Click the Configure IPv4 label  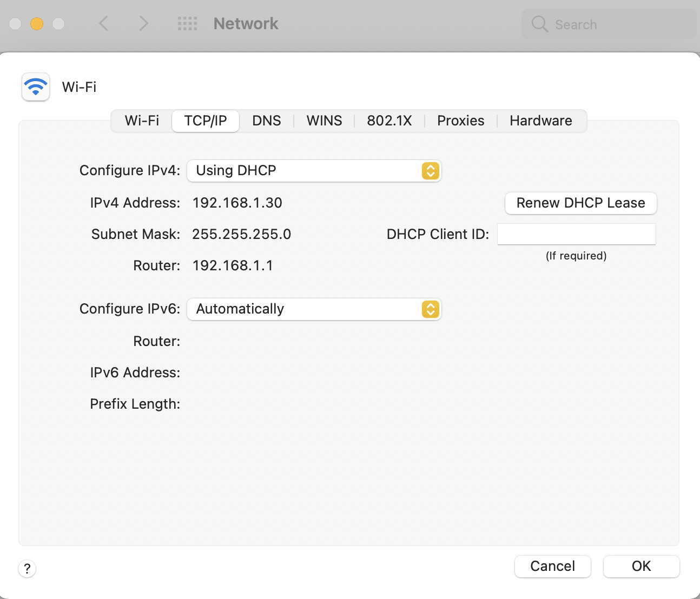pyautogui.click(x=130, y=171)
